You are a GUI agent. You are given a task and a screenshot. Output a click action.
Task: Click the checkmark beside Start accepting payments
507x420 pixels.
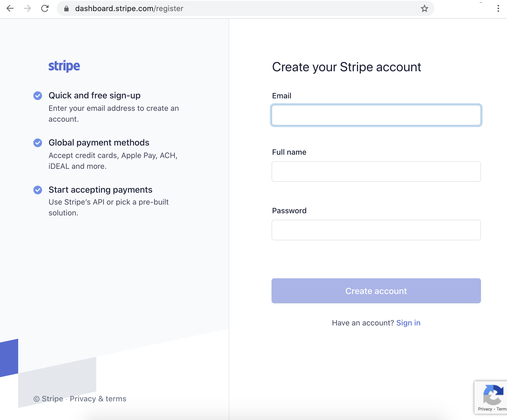pos(38,190)
